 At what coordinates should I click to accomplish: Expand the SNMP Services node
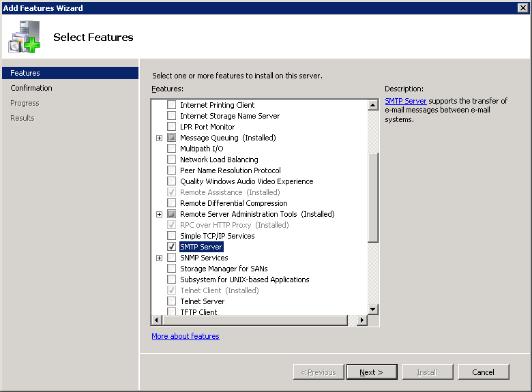159,258
